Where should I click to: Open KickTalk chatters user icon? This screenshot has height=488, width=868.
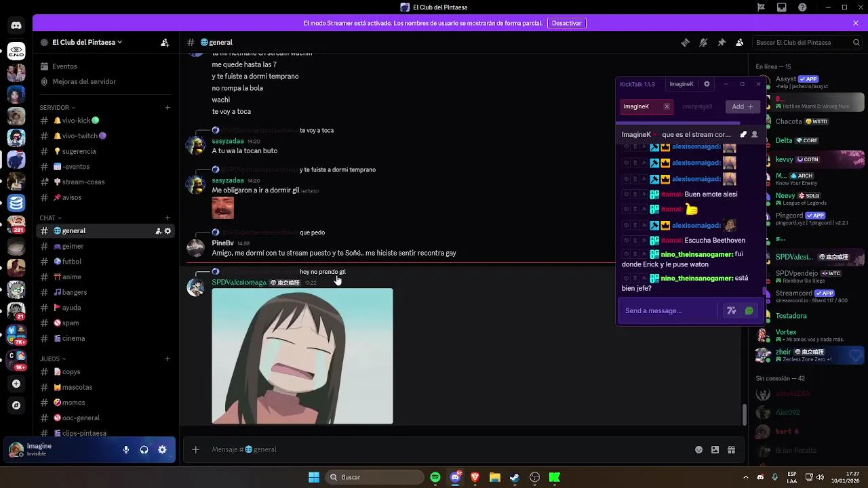pyautogui.click(x=754, y=134)
